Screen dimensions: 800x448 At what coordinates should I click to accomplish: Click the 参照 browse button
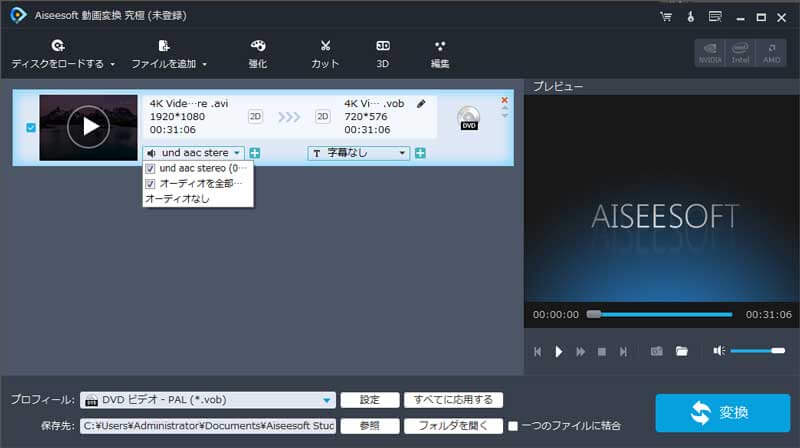click(370, 426)
